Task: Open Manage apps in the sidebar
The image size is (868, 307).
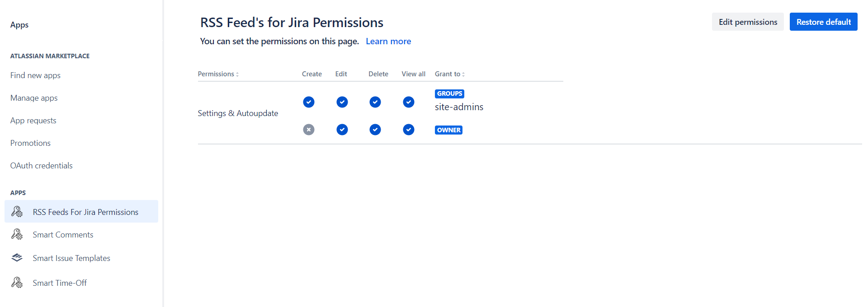Action: pyautogui.click(x=34, y=98)
